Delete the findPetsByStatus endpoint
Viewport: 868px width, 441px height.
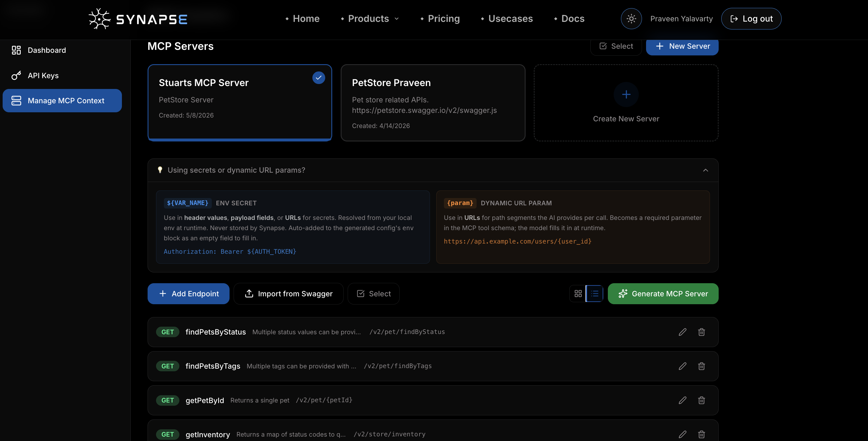(701, 332)
